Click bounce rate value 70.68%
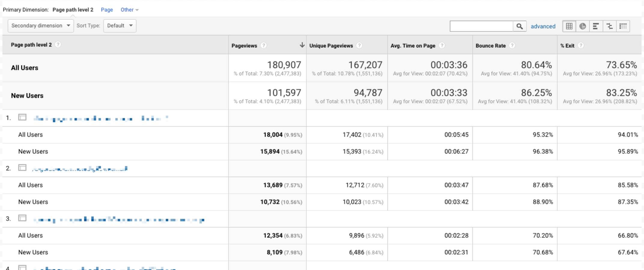644x270 pixels. [x=543, y=252]
